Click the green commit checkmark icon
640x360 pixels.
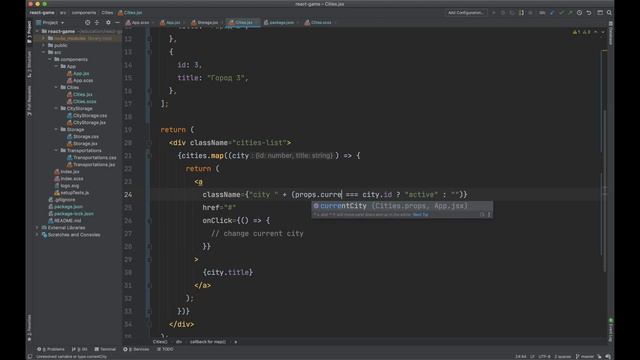point(561,13)
